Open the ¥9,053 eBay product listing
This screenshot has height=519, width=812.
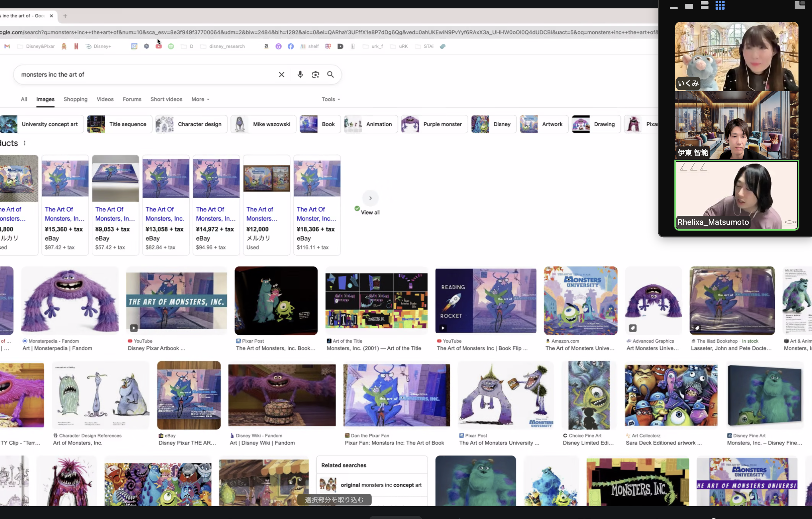115,205
